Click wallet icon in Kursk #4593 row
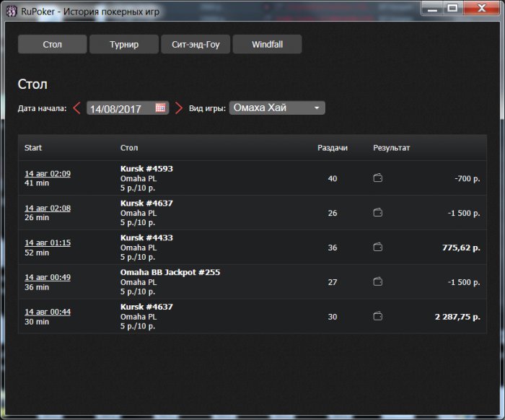Viewport: 505px width, 420px height. [x=378, y=178]
